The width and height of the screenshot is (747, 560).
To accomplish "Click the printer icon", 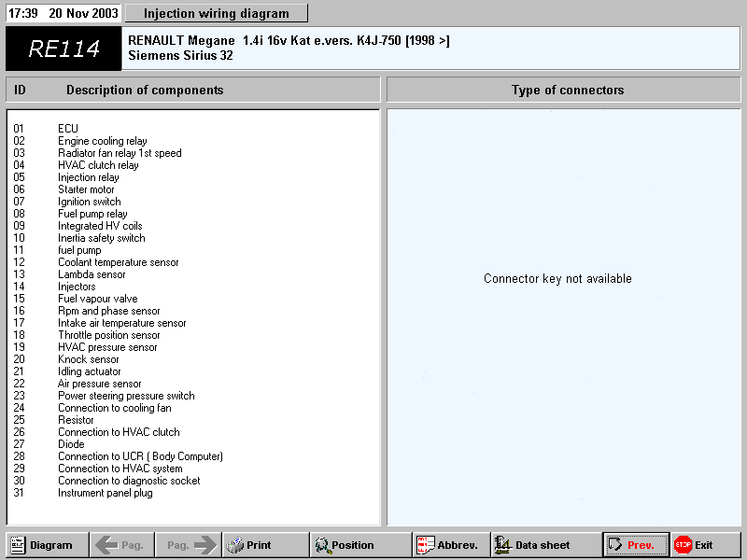I will coord(234,545).
